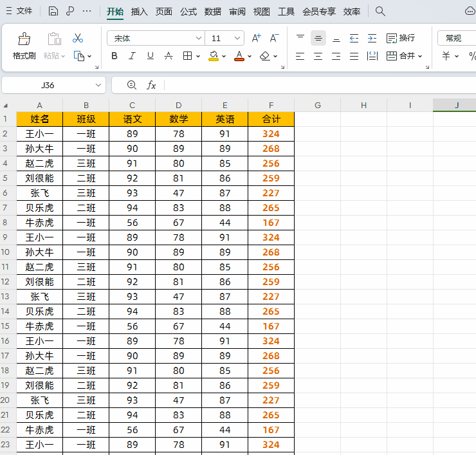Viewport: 476px width, 455px height.
Task: Expand the font size dropdown
Action: click(x=237, y=39)
